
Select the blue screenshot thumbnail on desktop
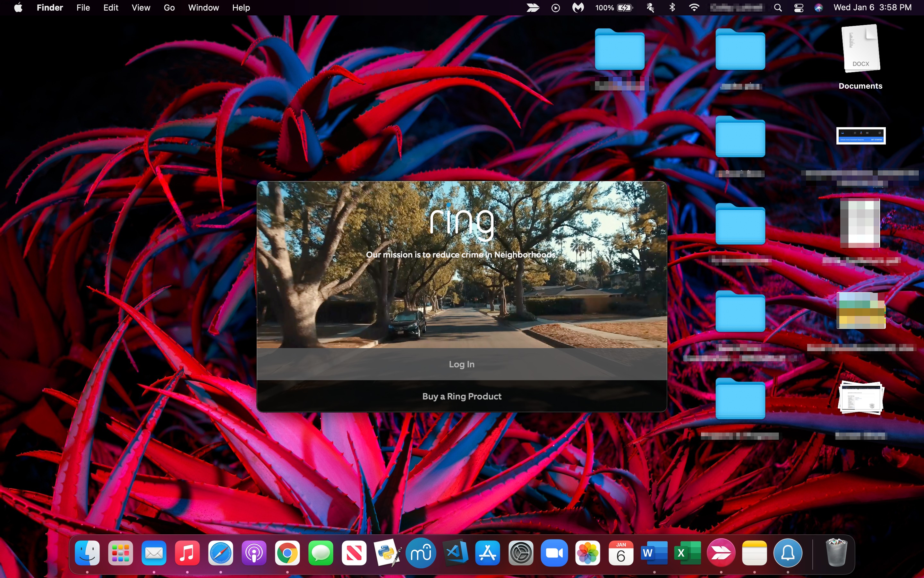point(860,136)
